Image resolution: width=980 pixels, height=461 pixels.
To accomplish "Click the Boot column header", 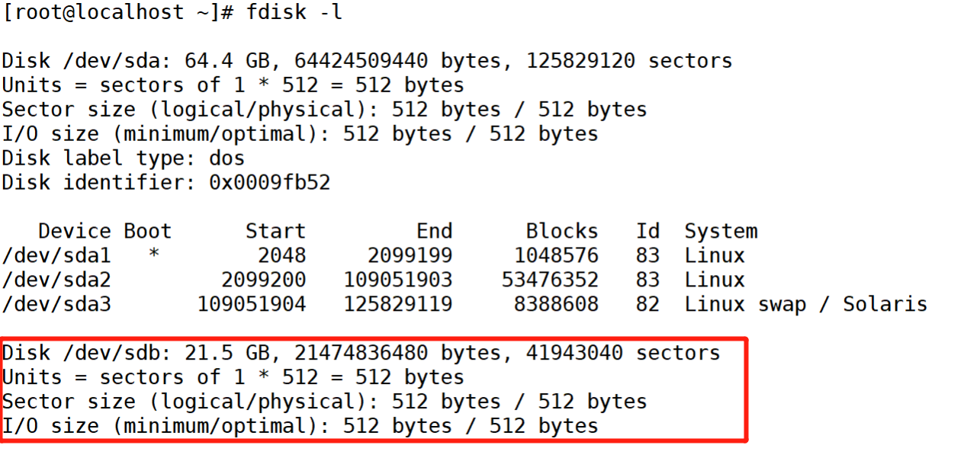I will click(148, 231).
